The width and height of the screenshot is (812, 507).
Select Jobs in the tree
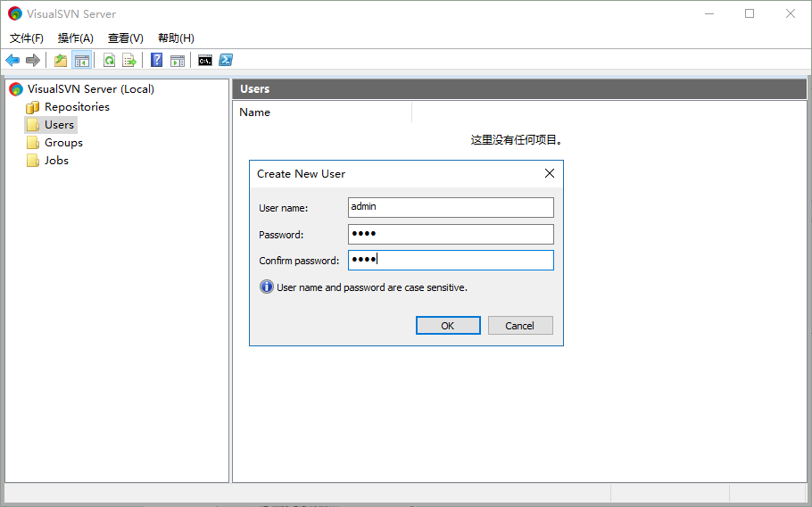56,161
